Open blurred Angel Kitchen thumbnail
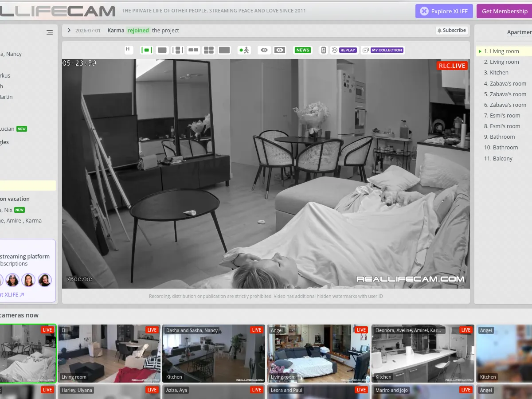 504,353
